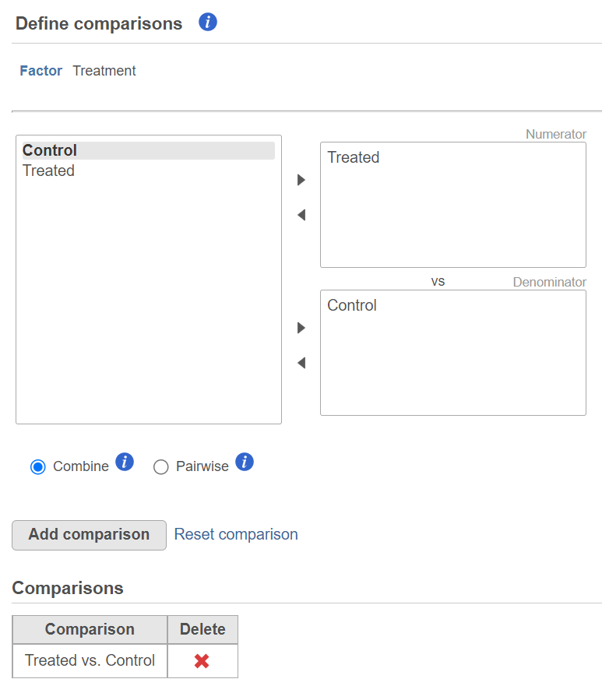Screen dimensions: 602x700
Task: Open Define comparisons info icon
Action: tap(208, 22)
